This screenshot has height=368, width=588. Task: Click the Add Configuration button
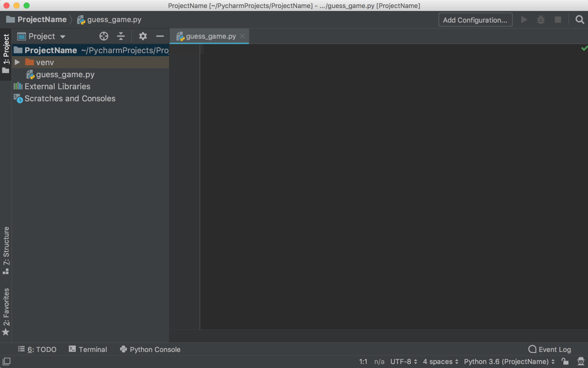(475, 20)
